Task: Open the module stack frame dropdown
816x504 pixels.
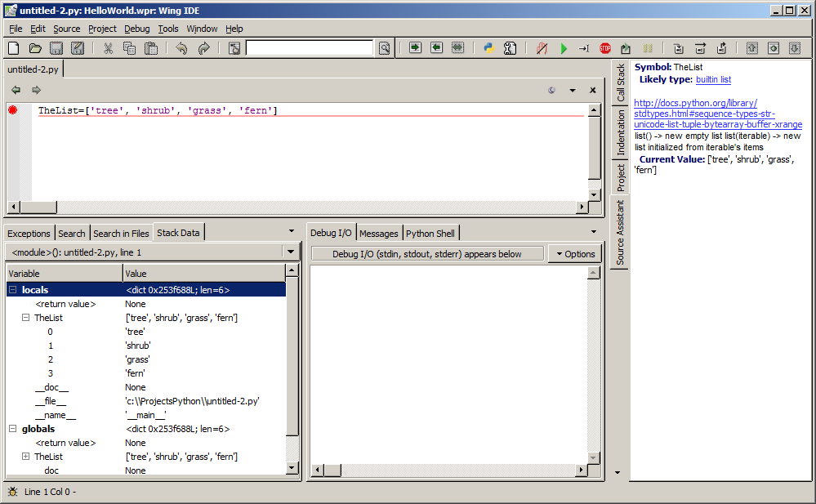Action: (291, 252)
